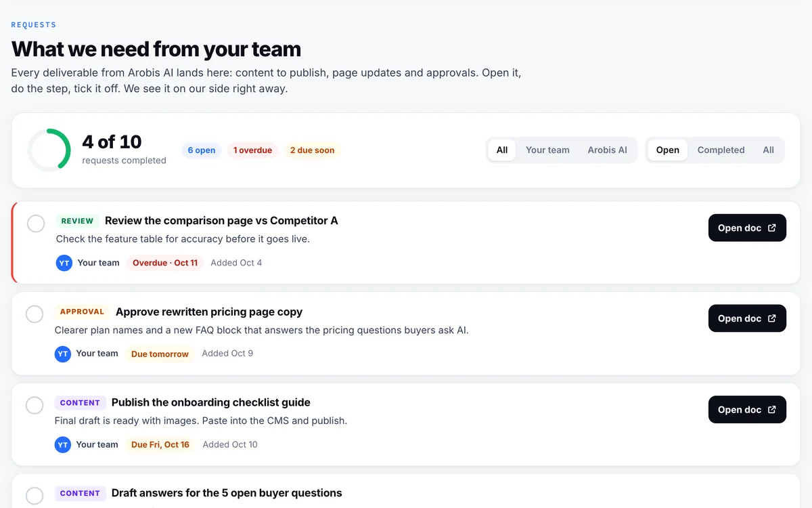Click 'Your team' label on onboarding checklist request
Screen dimensions: 812x508
pos(97,445)
